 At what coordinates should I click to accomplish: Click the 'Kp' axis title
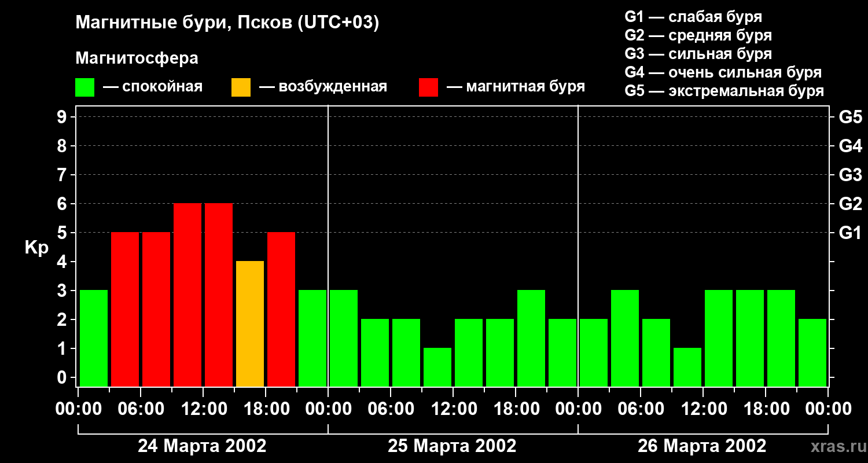36,248
